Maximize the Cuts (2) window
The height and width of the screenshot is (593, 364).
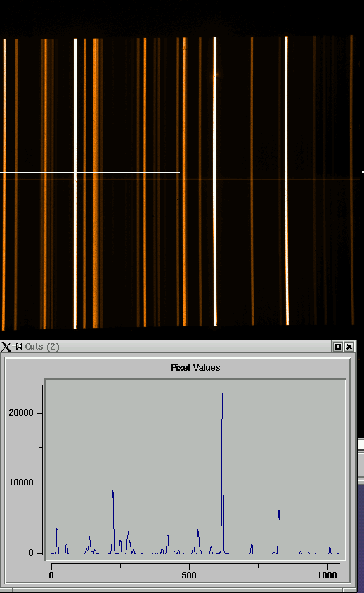[x=338, y=346]
